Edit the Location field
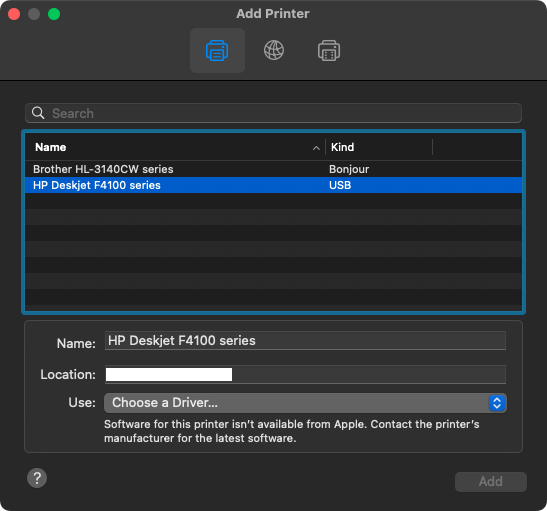547x511 pixels. coord(305,374)
